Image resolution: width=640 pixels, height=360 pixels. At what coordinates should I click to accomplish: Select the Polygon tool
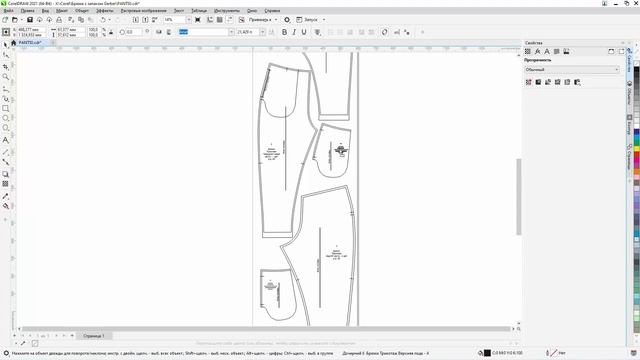[6, 128]
